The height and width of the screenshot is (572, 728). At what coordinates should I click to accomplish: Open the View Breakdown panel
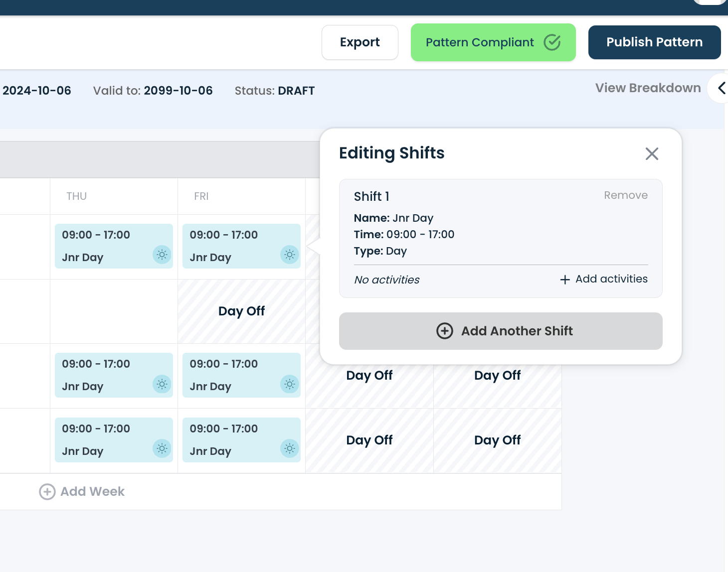pos(648,88)
